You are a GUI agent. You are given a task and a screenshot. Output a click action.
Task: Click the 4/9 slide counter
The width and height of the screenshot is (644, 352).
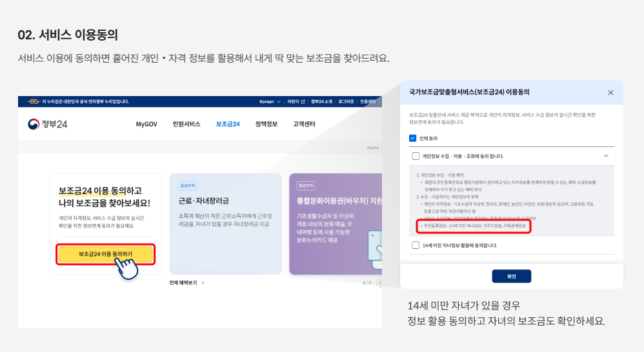pos(367,282)
